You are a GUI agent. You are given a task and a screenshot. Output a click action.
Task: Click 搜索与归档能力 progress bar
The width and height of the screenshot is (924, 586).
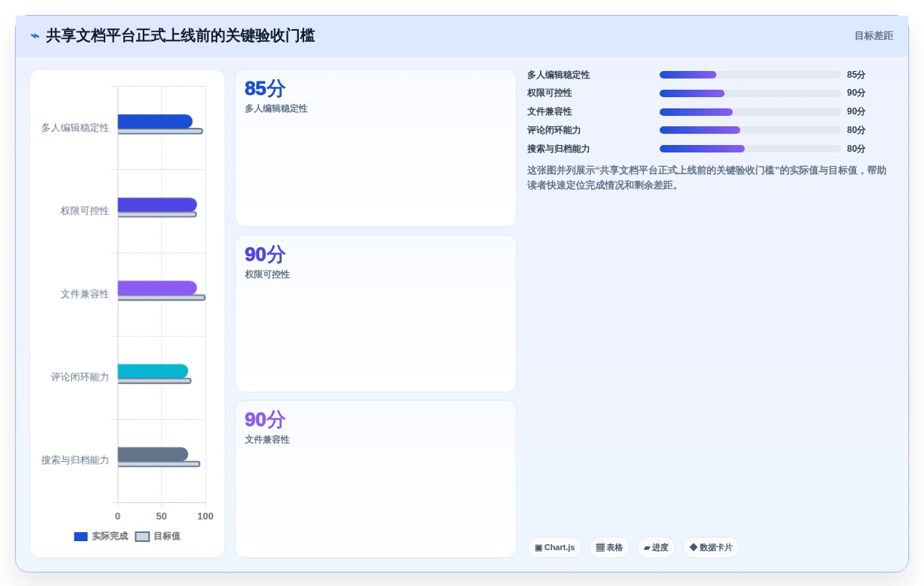tap(750, 149)
